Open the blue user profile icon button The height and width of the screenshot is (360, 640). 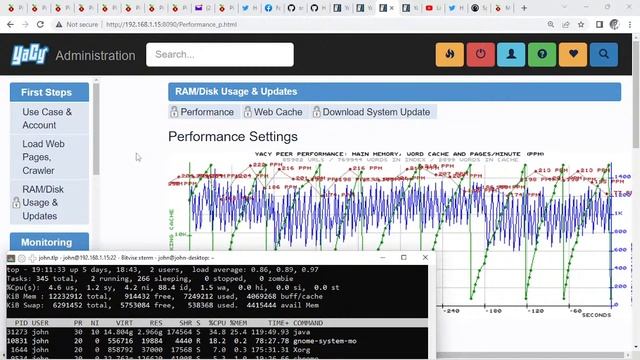click(x=511, y=54)
